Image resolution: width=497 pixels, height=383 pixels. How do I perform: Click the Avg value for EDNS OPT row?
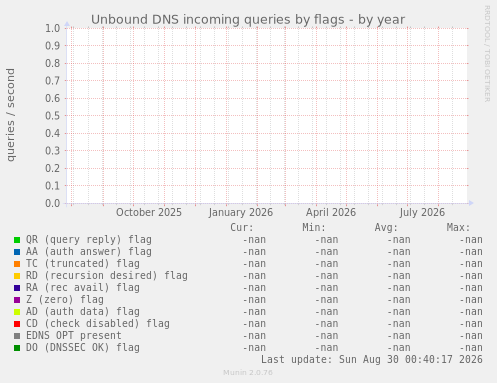pyautogui.click(x=399, y=336)
